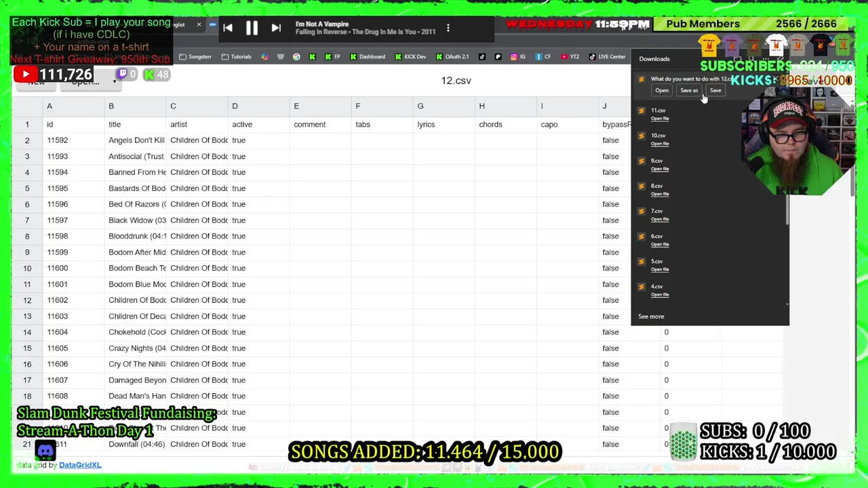Open the FP Kick bookmark
This screenshot has height=488, width=868.
332,57
